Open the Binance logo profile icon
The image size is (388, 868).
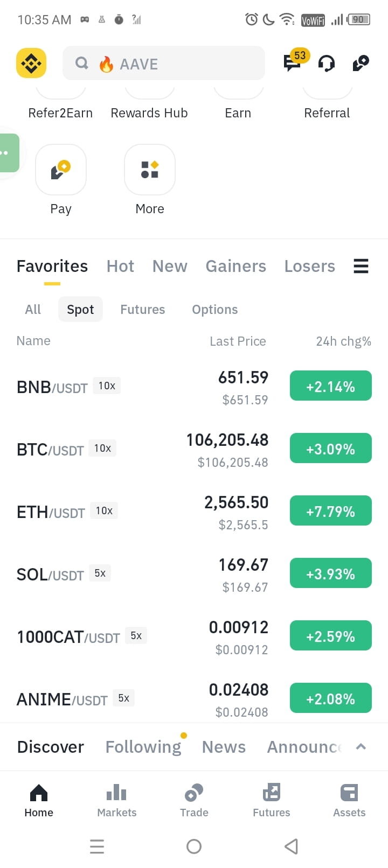31,63
